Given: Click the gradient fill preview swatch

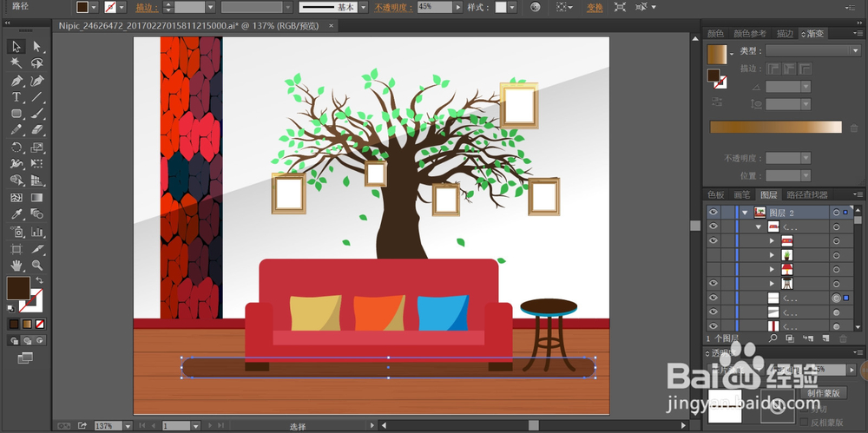Looking at the screenshot, I should pos(717,55).
